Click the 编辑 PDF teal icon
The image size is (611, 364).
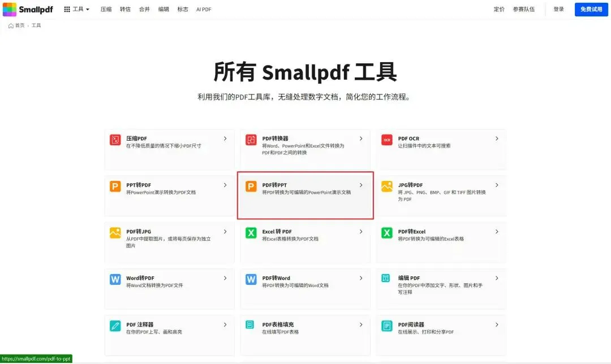click(386, 278)
